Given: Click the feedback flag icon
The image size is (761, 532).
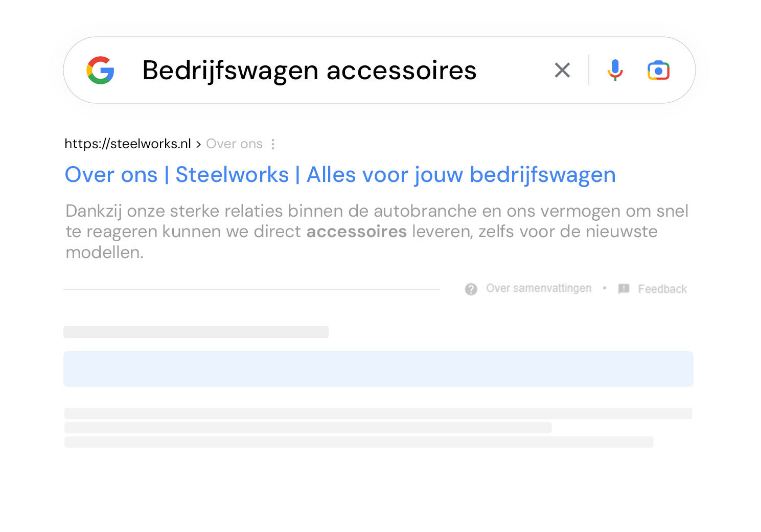Looking at the screenshot, I should (624, 289).
